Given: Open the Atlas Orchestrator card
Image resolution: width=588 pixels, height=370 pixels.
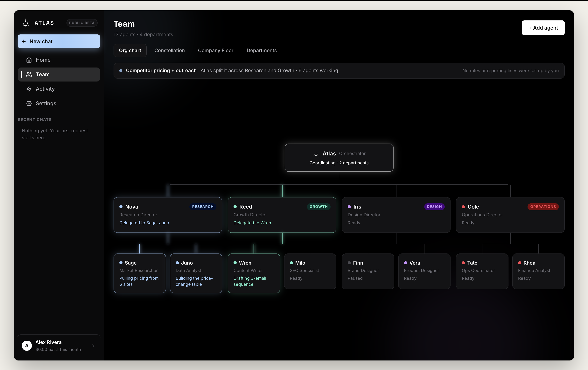Looking at the screenshot, I should 339,158.
